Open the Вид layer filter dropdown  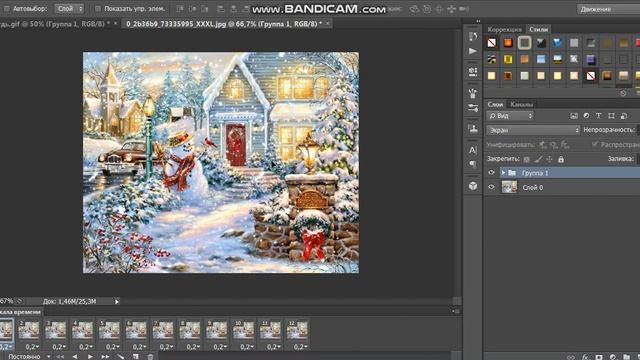pyautogui.click(x=510, y=116)
